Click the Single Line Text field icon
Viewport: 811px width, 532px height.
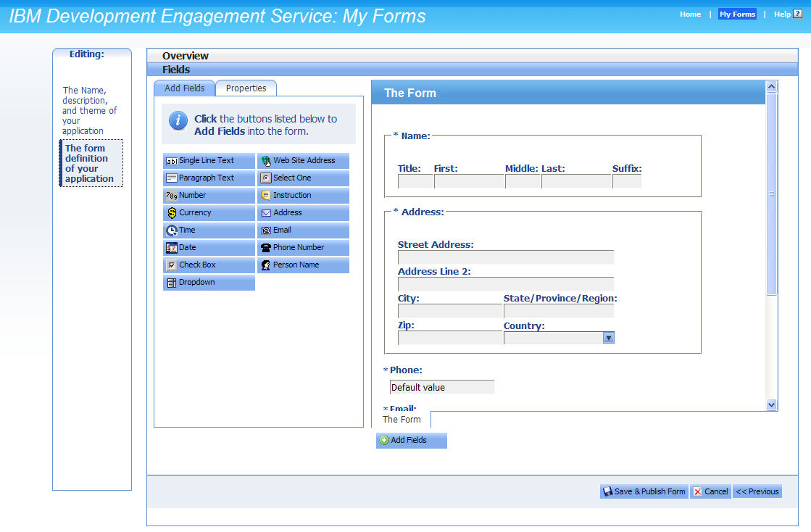click(x=171, y=161)
